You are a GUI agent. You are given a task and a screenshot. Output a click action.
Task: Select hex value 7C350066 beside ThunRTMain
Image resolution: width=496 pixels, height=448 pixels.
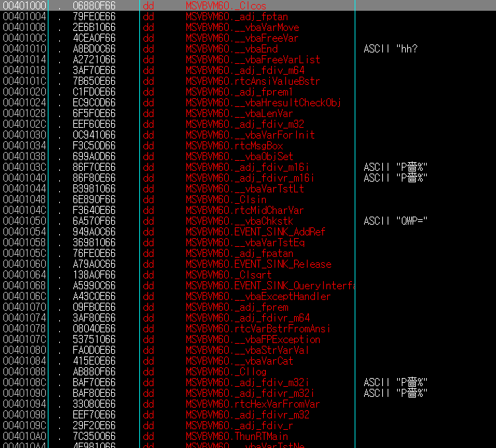click(x=94, y=436)
